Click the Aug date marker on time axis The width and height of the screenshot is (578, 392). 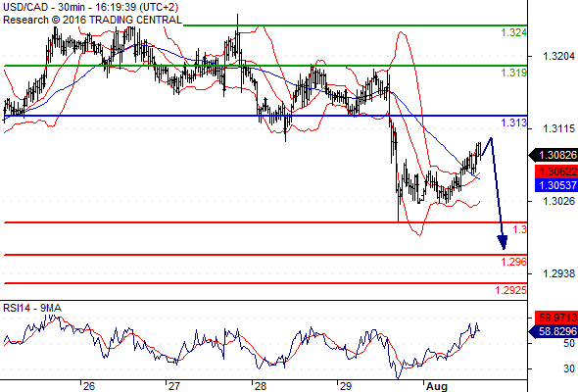coord(437,386)
